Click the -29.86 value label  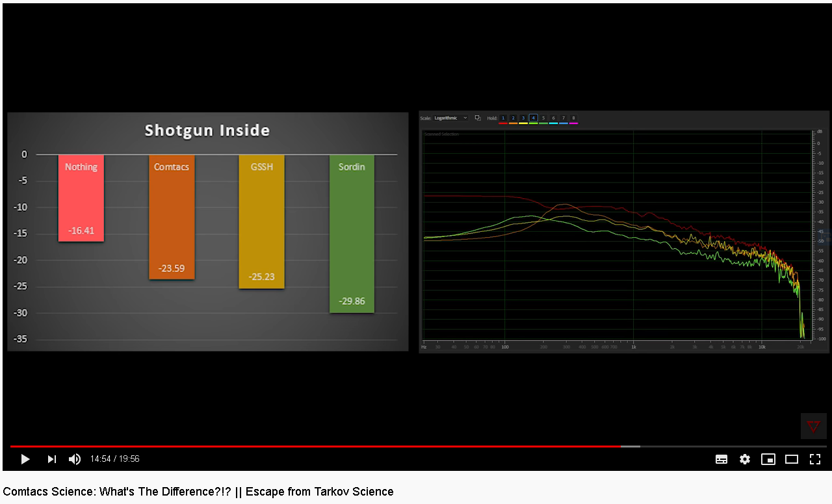point(352,301)
